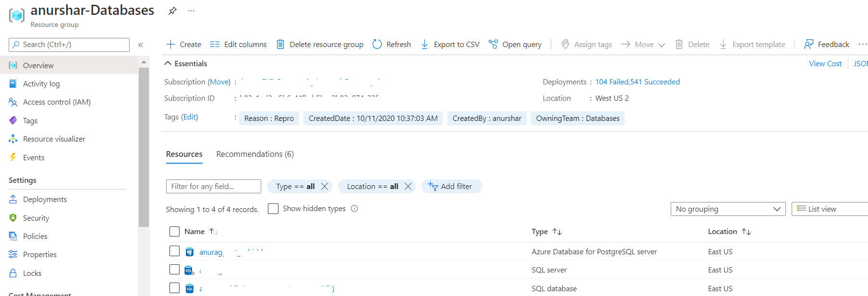Open the List view dropdown
Image resolution: width=868 pixels, height=296 pixels.
(830, 209)
